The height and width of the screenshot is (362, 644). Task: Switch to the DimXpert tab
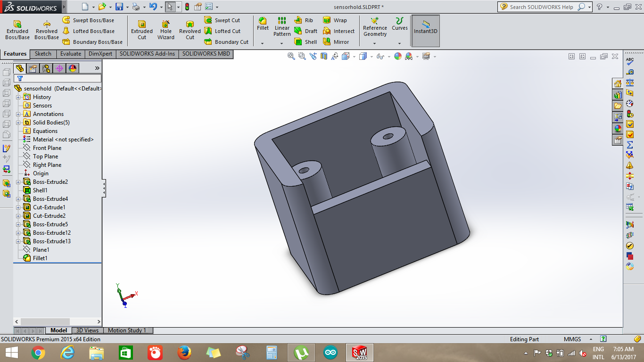tap(100, 54)
